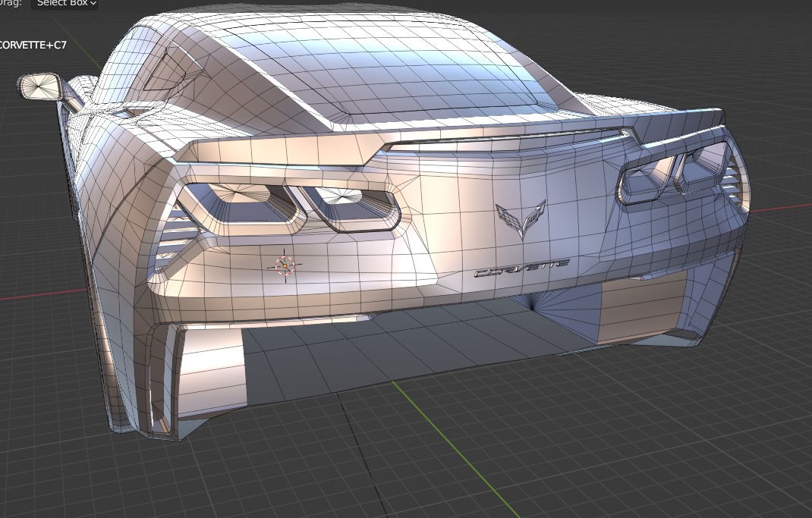Image resolution: width=812 pixels, height=518 pixels.
Task: Click the CORVETTE lettering on the rear bumper
Action: (x=521, y=268)
